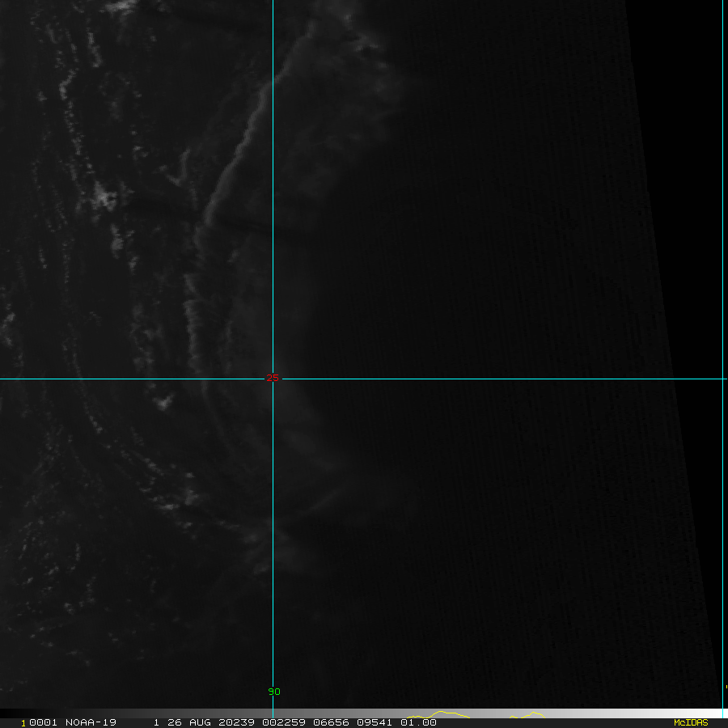Click the red 25 latitude label
Viewport: 728px width, 728px height.
coord(272,379)
